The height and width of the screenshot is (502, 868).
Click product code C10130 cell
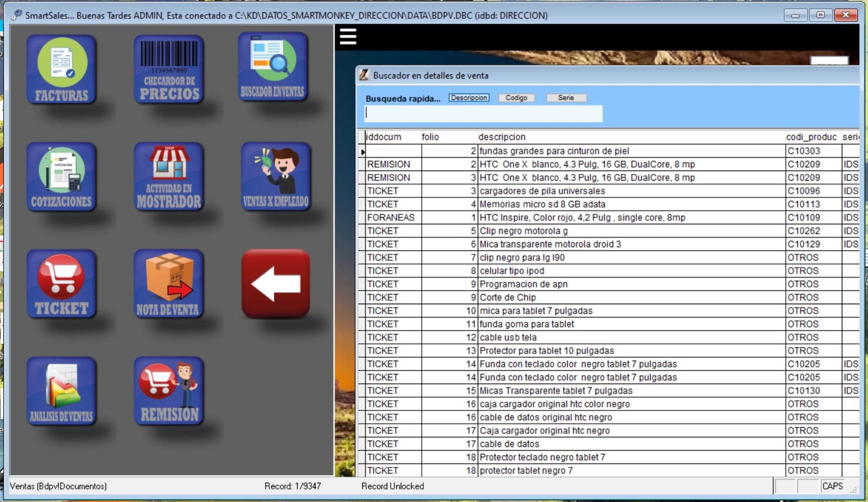tap(813, 390)
